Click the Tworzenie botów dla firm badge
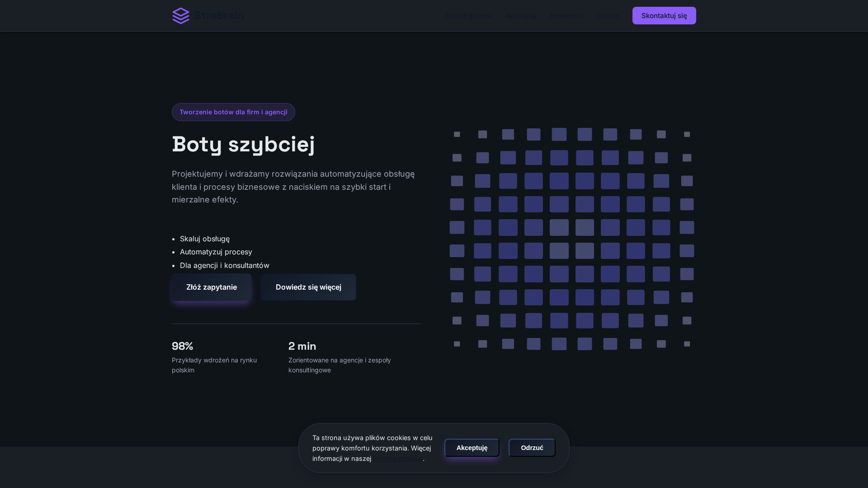 (233, 112)
